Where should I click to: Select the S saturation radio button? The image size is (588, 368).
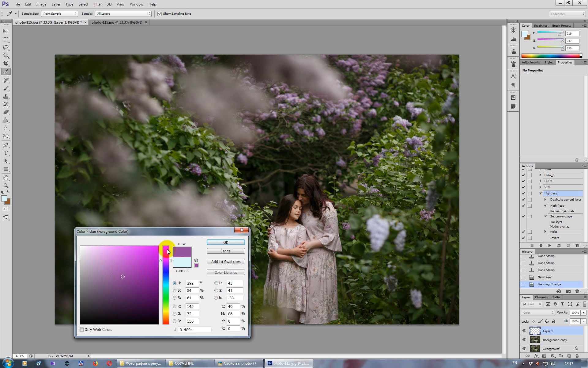175,290
